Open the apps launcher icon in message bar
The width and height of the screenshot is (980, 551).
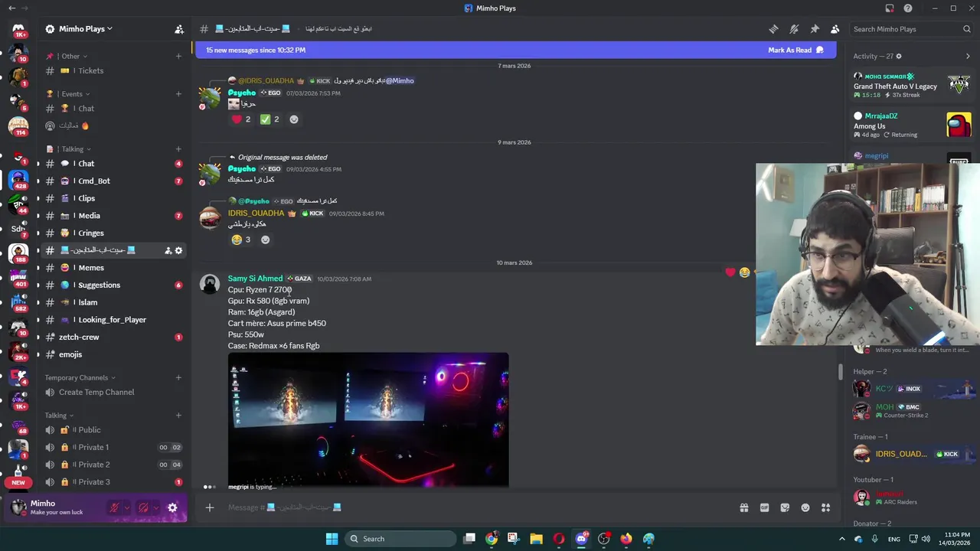pyautogui.click(x=826, y=507)
